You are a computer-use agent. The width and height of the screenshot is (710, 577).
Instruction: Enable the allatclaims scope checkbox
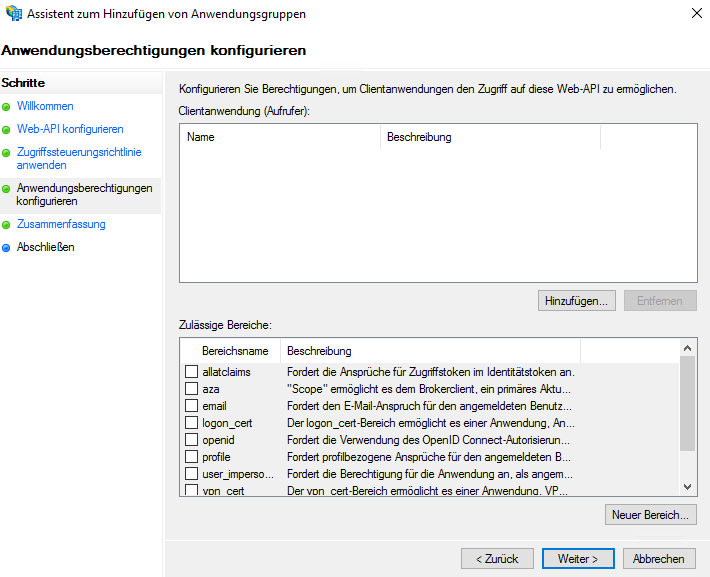tap(192, 372)
